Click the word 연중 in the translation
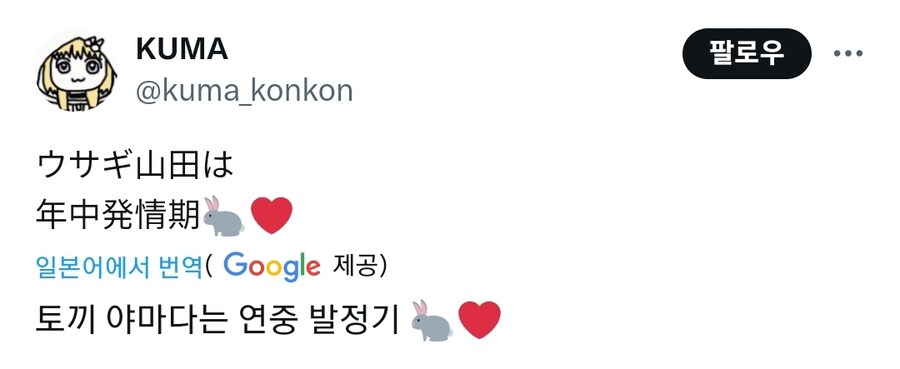Viewport: 900px width, 369px height. point(266,320)
